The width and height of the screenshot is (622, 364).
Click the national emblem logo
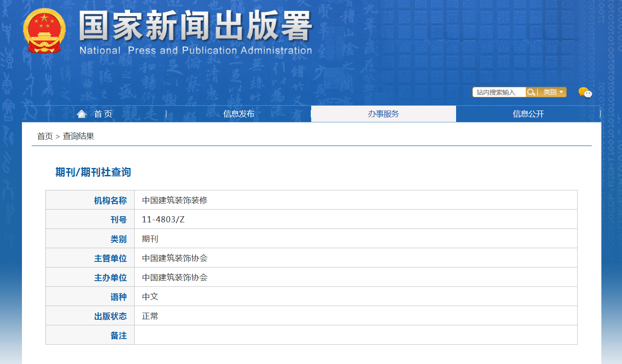pos(44,31)
